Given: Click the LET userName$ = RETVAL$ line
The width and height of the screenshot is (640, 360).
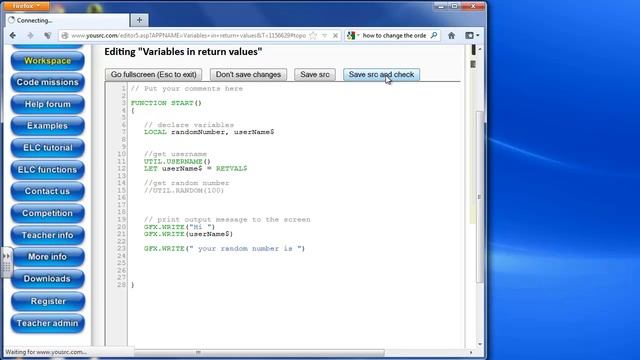Looking at the screenshot, I should click(196, 169).
